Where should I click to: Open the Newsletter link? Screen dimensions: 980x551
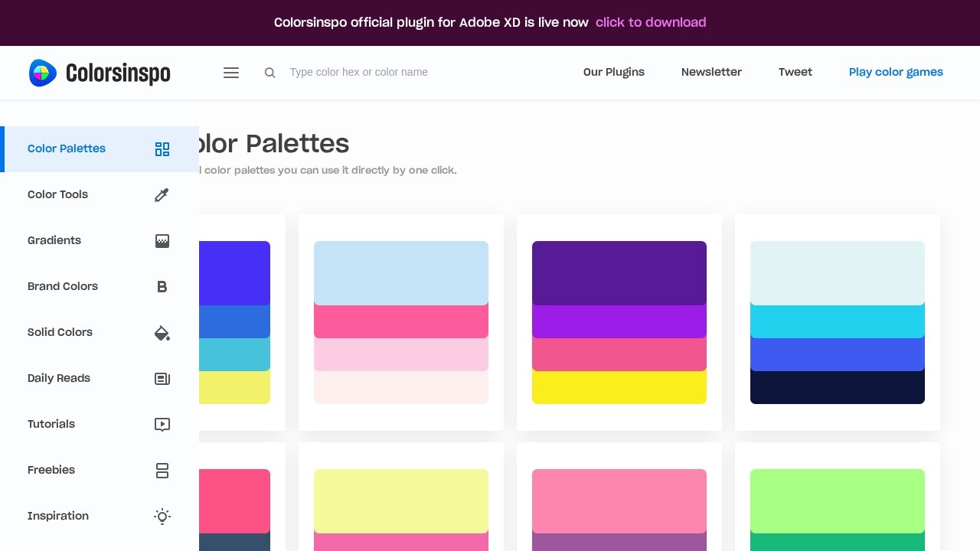711,72
